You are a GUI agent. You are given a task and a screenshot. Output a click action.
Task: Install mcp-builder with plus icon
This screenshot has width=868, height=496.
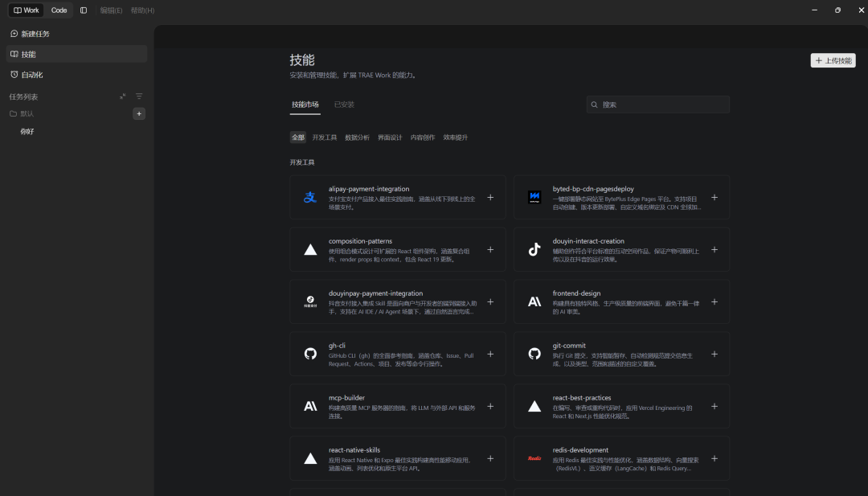tap(490, 406)
